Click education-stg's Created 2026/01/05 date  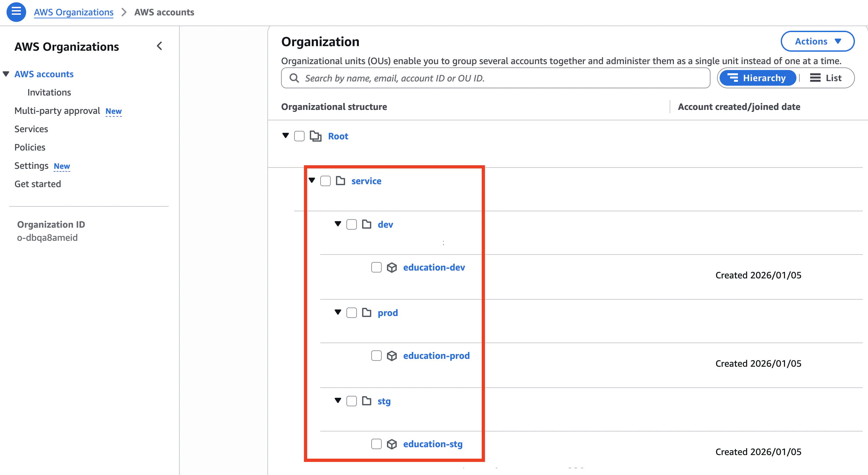coord(759,452)
